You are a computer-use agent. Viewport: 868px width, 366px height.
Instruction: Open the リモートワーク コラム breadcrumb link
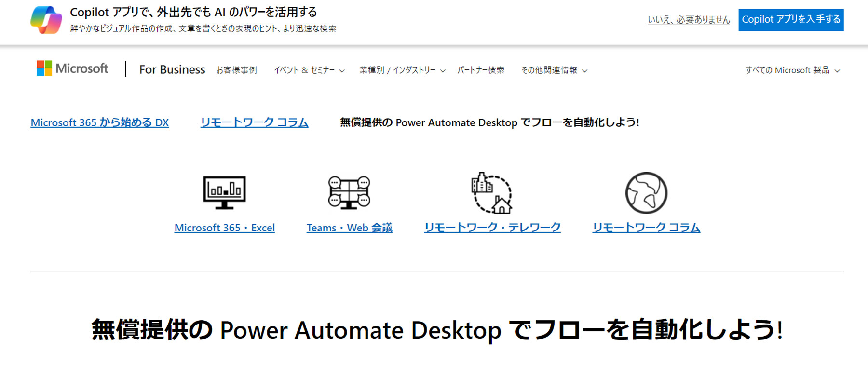click(x=254, y=122)
